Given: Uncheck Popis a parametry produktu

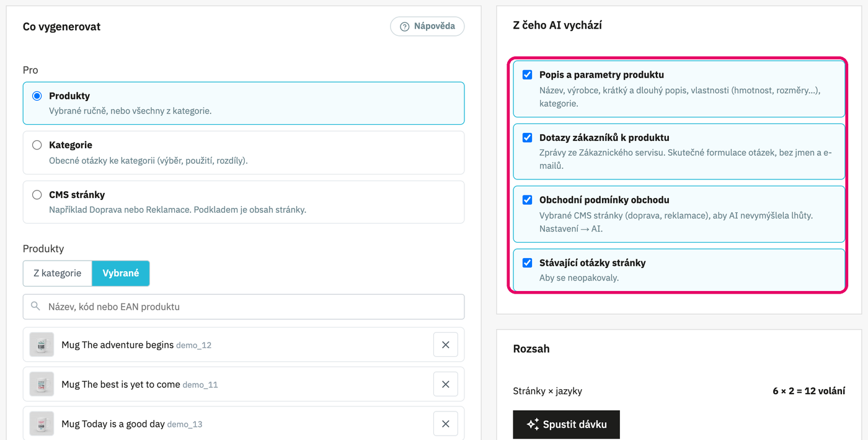Looking at the screenshot, I should click(527, 74).
